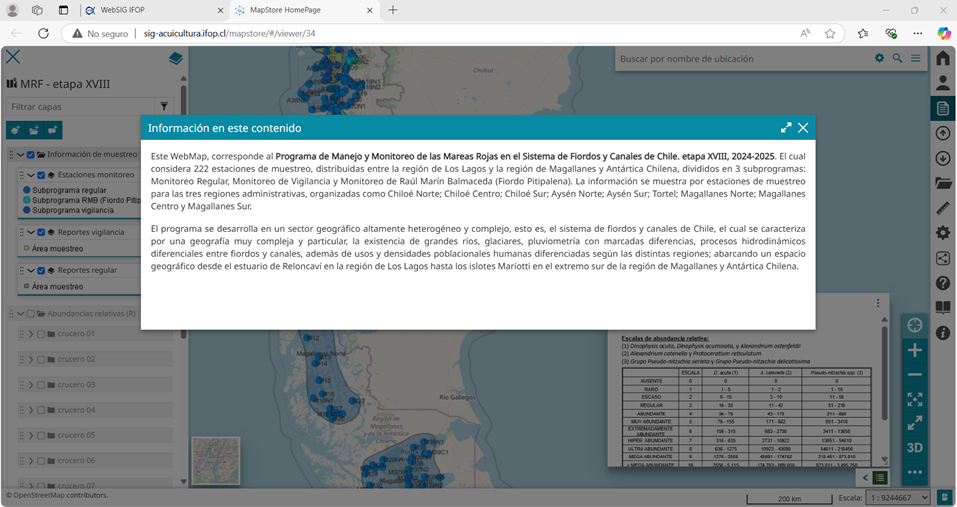Collapse the Estaciones monitoreo layer legend
The image size is (957, 507).
(x=31, y=175)
